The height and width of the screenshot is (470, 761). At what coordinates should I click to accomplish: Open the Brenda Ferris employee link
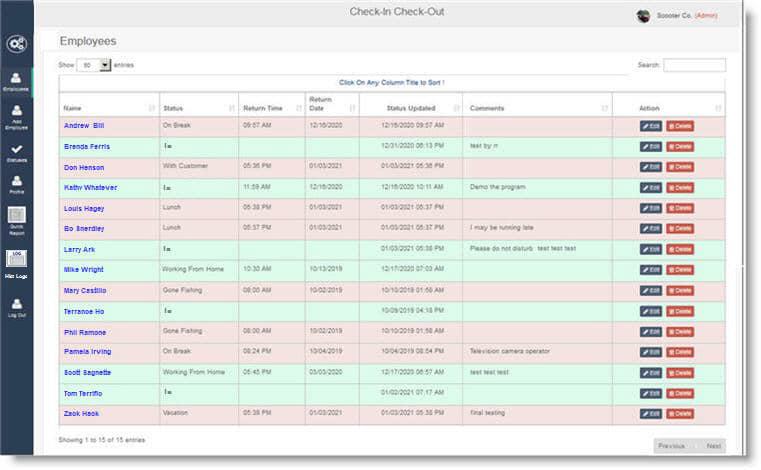[87, 146]
